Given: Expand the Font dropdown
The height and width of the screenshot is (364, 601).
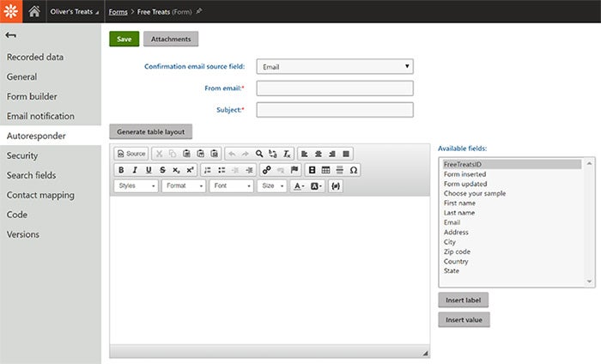Looking at the screenshot, I should (231, 185).
